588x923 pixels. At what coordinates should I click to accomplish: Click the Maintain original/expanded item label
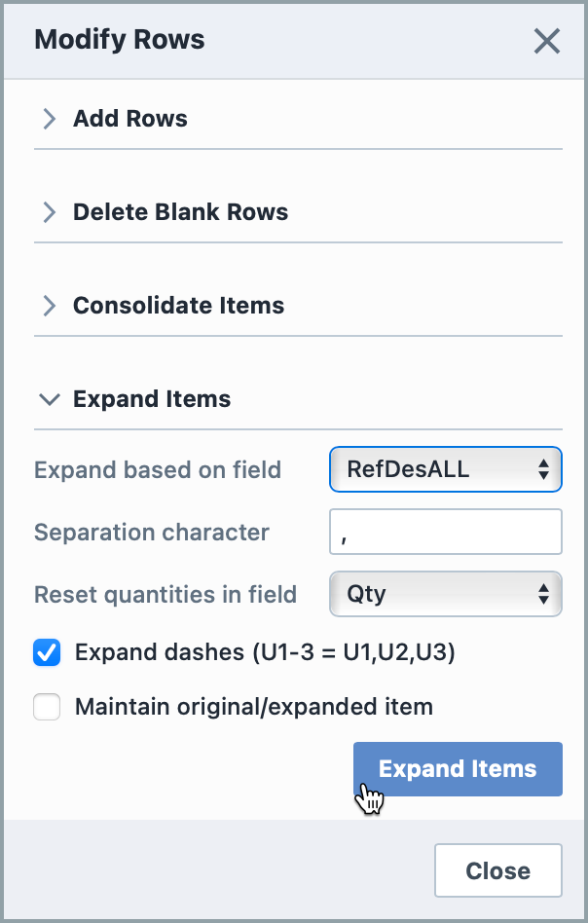(253, 707)
